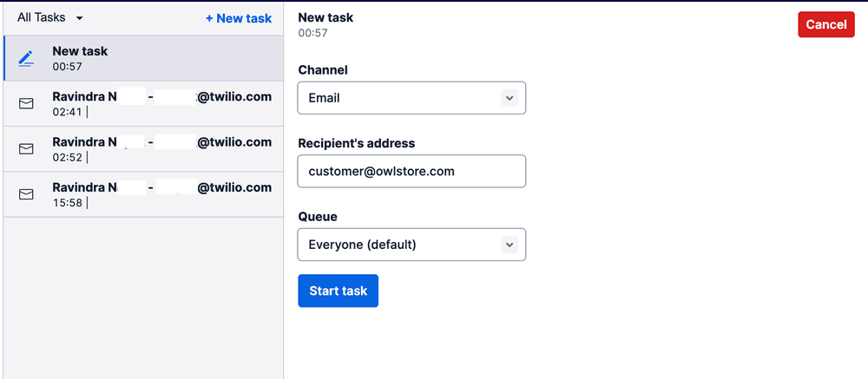Screen dimensions: 868x379
Task: Click the pencil icon beside New task
Action: tap(26, 58)
